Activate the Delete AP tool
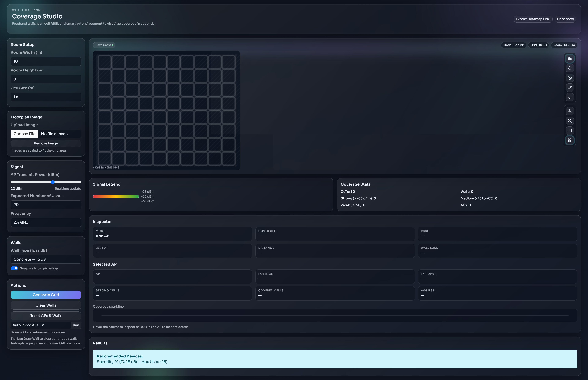The height and width of the screenshot is (380, 588). pos(570,78)
